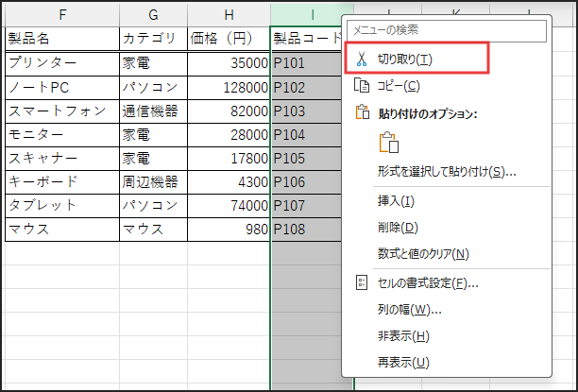Choose 削除(D) in context menu

click(x=398, y=228)
